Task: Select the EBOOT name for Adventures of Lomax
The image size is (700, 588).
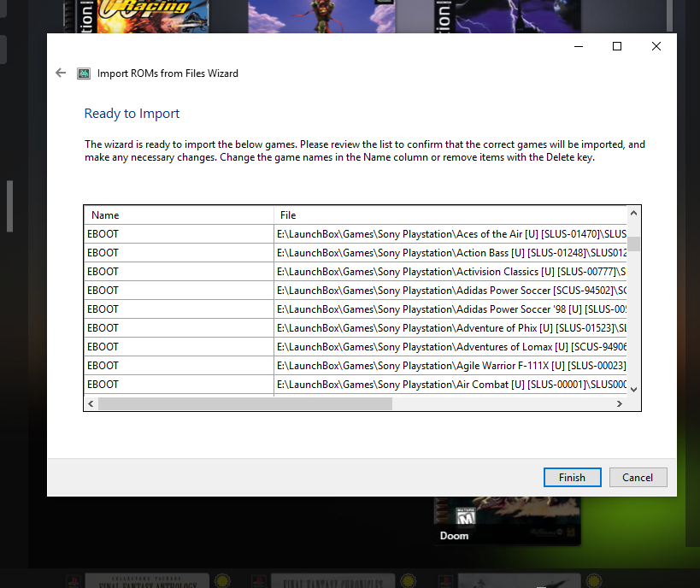Action: coord(179,346)
